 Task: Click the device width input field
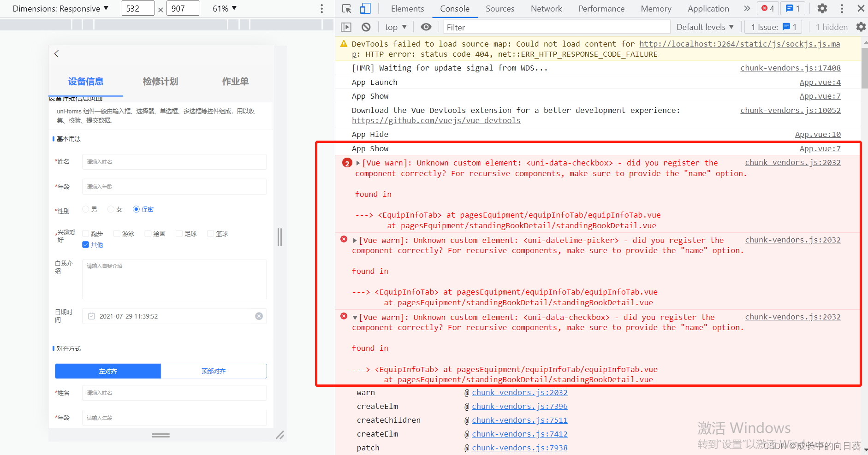tap(137, 8)
